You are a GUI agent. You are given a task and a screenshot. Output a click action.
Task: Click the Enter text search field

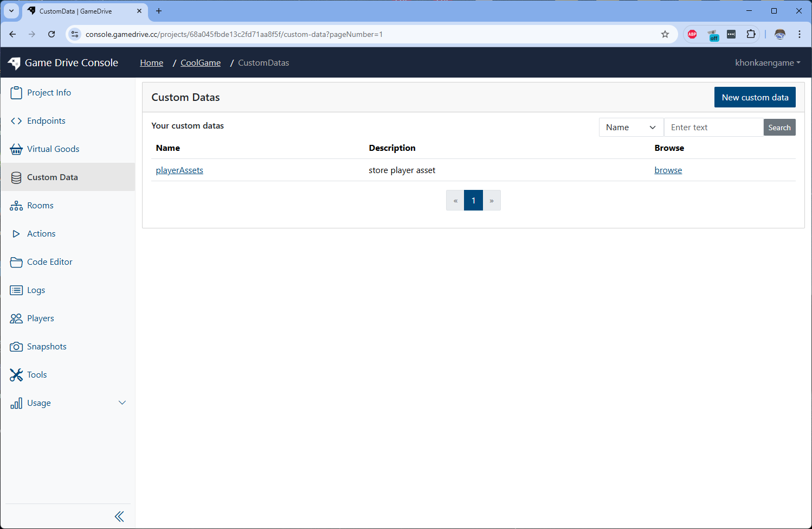point(713,128)
